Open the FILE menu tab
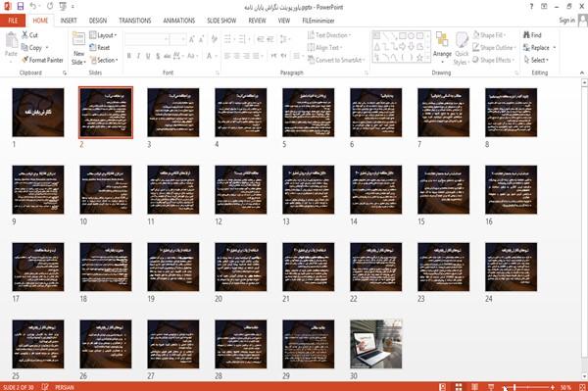This screenshot has height=391, width=588. click(x=13, y=21)
